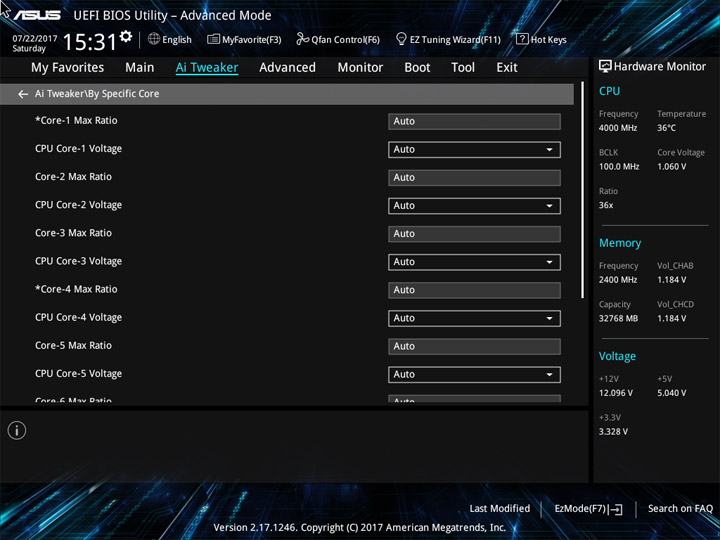Open the Tool tab
The width and height of the screenshot is (720, 540).
463,68
